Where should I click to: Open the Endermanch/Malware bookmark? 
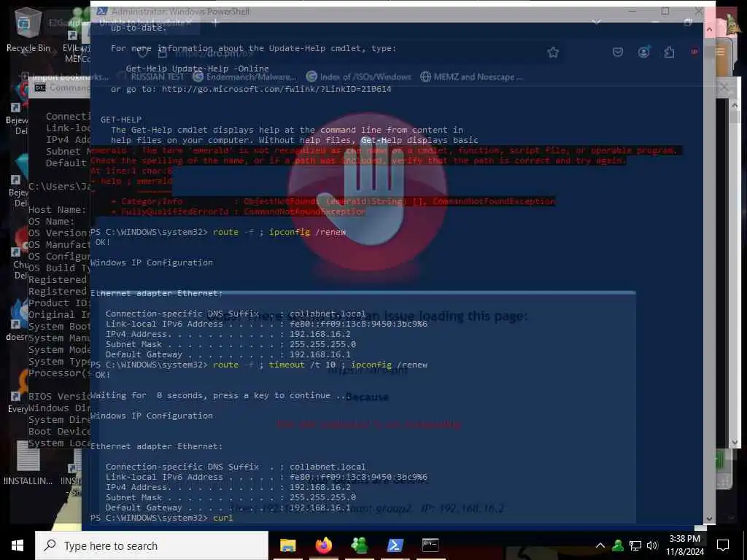[244, 77]
